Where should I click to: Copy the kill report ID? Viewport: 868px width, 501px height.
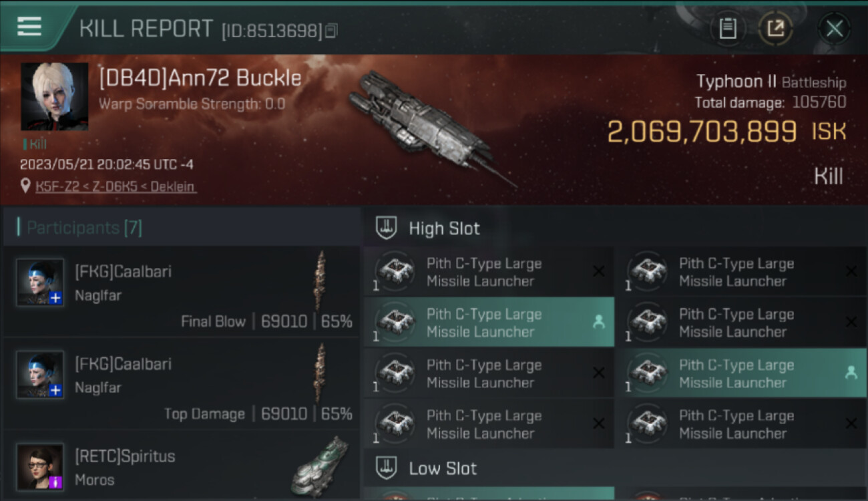point(332,31)
